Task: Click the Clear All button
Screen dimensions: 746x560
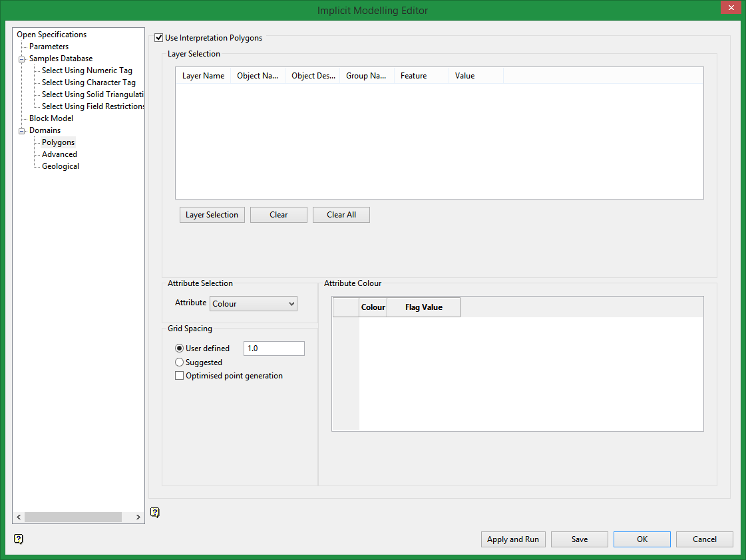Action: pyautogui.click(x=341, y=215)
